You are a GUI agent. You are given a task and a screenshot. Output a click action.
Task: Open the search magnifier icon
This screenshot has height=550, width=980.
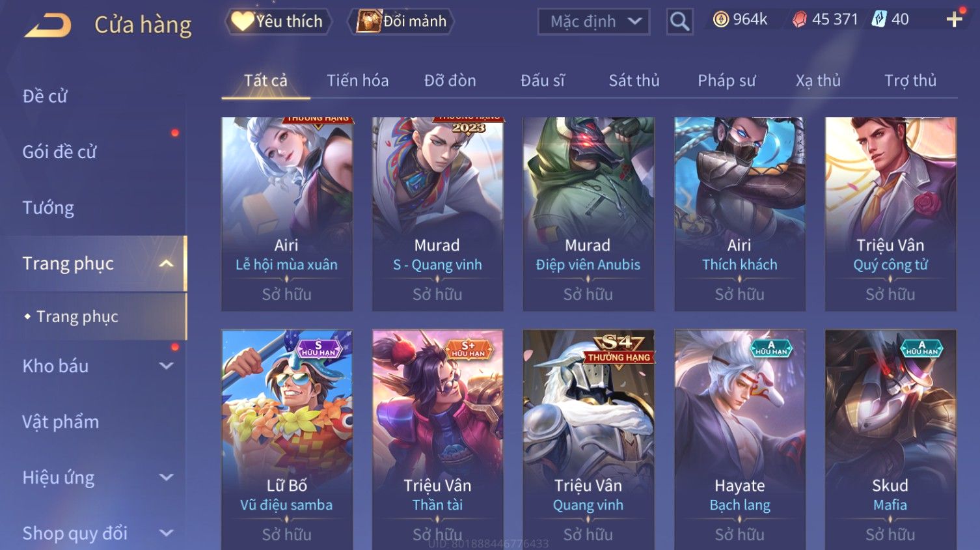679,21
